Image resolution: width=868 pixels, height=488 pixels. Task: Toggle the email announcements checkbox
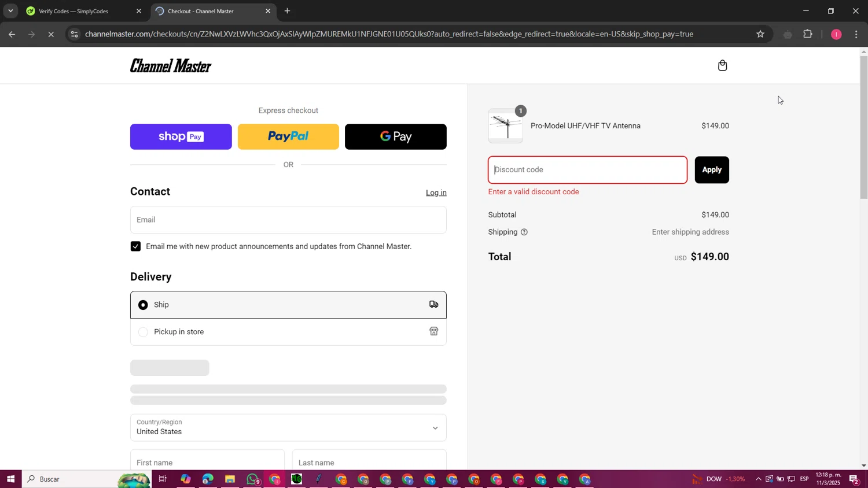point(135,246)
